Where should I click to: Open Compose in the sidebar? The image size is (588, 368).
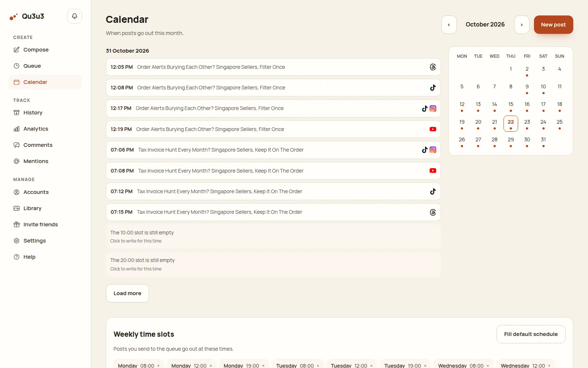[x=46, y=50]
